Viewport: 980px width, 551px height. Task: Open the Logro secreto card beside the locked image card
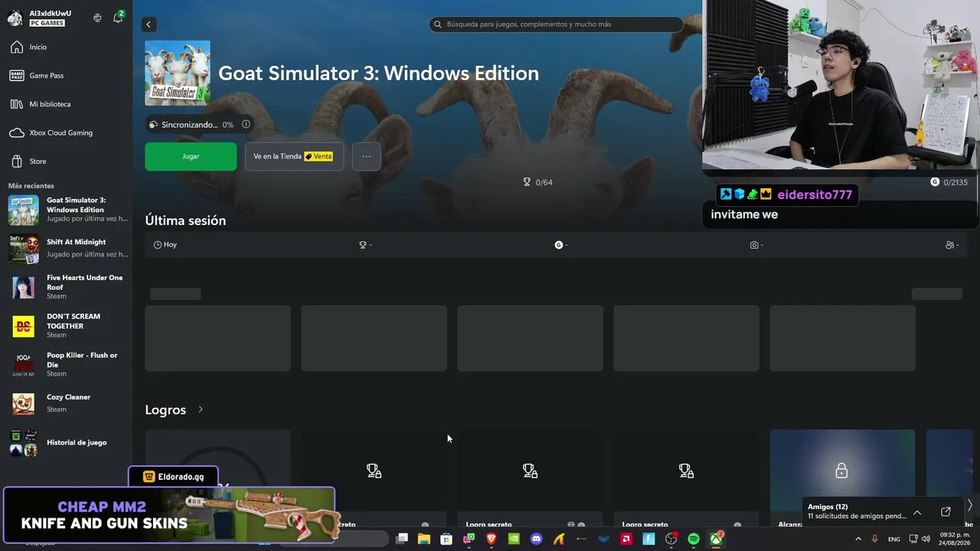686,480
